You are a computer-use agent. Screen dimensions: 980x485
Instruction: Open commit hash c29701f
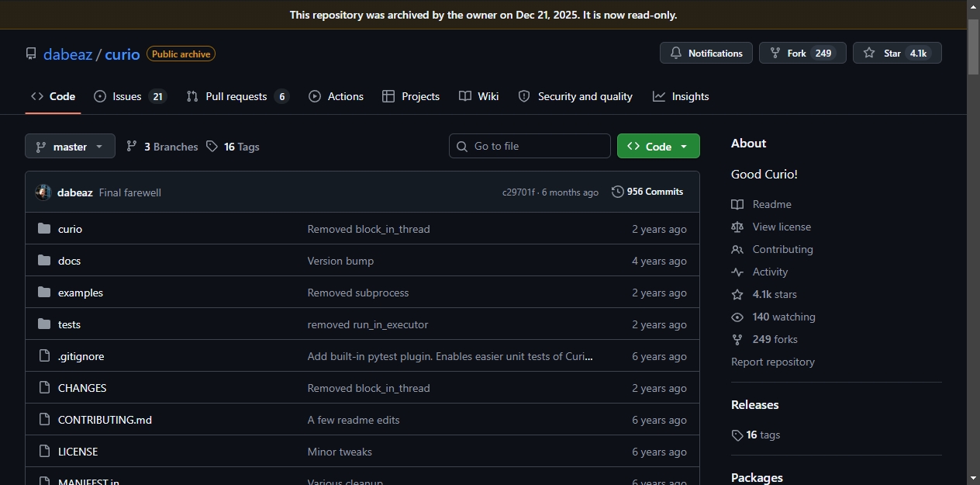[x=519, y=192]
